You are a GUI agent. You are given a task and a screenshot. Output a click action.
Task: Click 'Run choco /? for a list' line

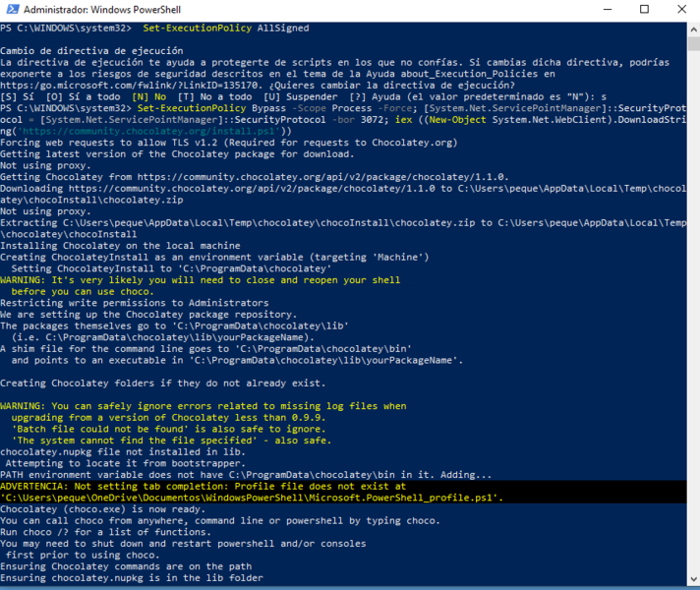(x=105, y=532)
